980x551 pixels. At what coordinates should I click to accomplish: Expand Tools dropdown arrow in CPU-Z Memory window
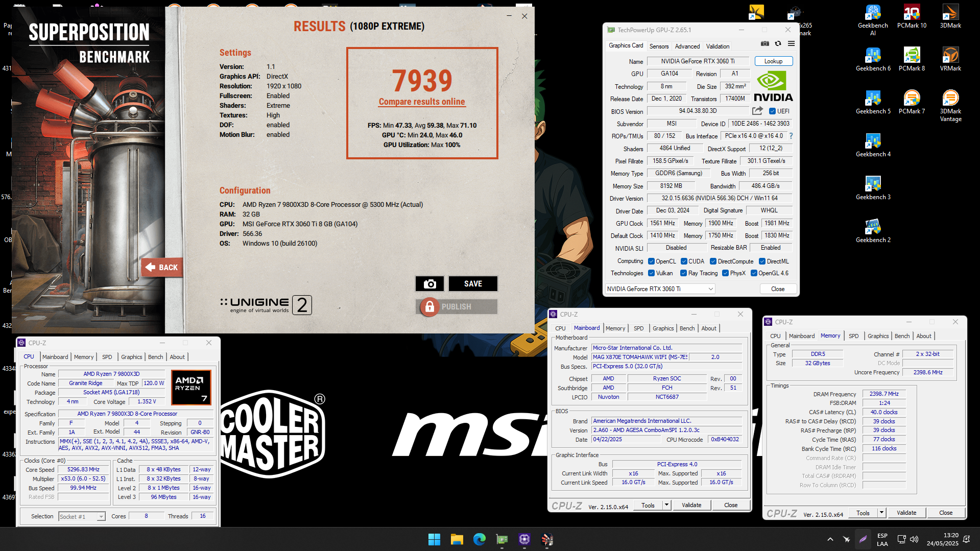881,513
